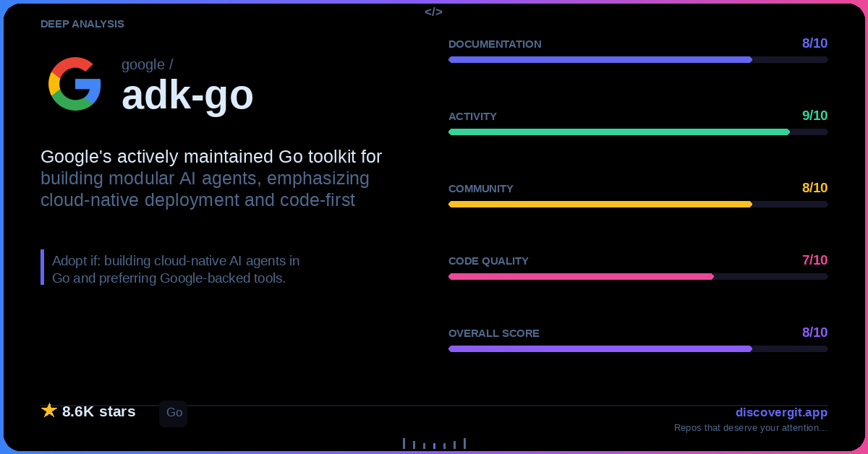Open the discovergit.app link
This screenshot has width=868, height=454.
(781, 413)
